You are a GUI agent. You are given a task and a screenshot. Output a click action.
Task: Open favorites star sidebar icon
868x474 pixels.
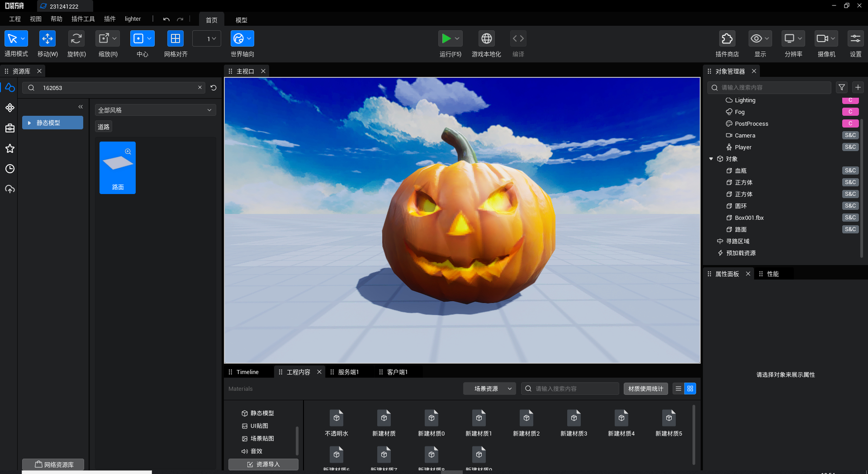[x=10, y=148]
